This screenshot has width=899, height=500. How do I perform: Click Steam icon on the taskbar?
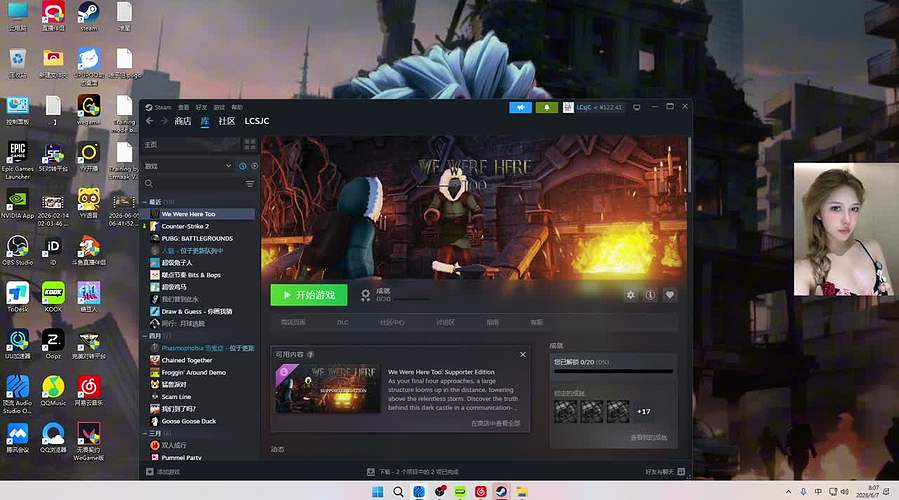click(501, 491)
